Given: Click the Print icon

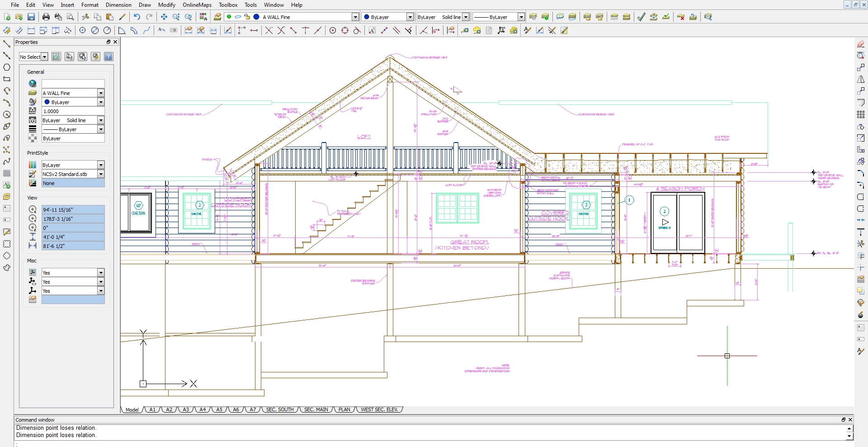Looking at the screenshot, I should point(46,17).
